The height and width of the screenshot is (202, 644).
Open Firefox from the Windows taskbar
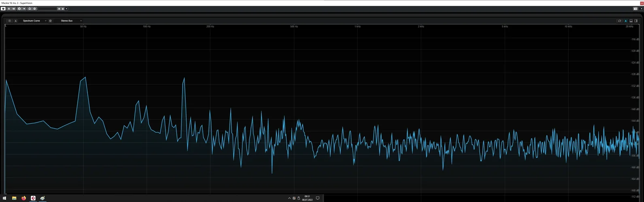click(x=24, y=198)
